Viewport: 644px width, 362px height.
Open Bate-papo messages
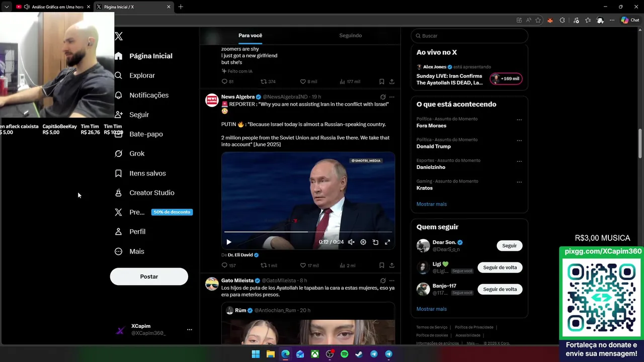[x=138, y=134]
